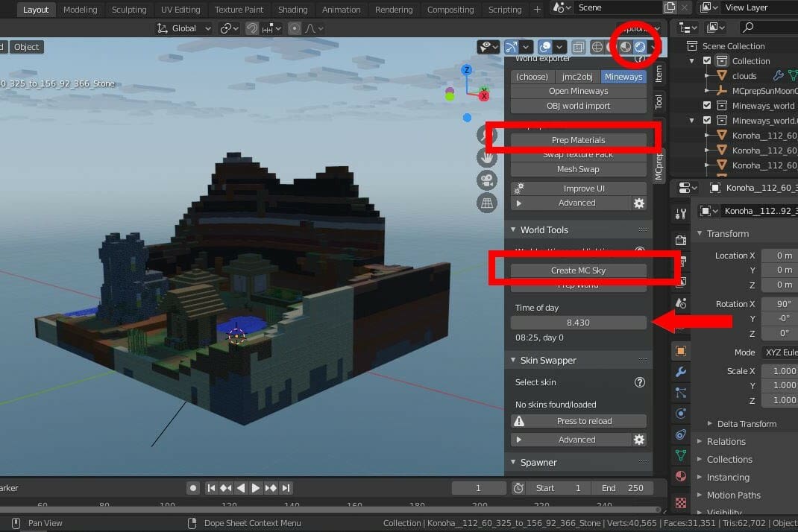798x532 pixels.
Task: Open Texture properties tab
Action: click(681, 503)
